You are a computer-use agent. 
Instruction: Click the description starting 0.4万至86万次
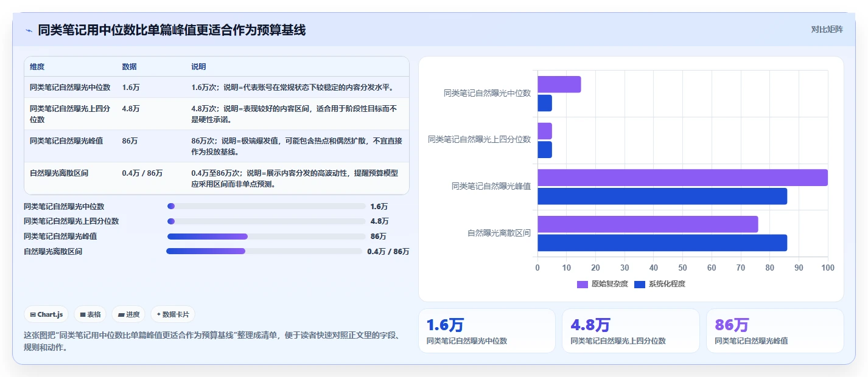tap(295, 178)
